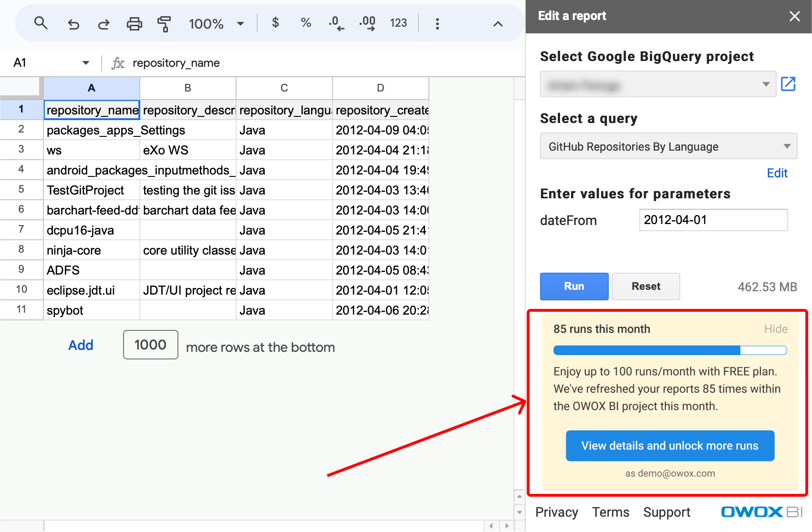Open the 100% zoom dropdown
The height and width of the screenshot is (532, 812).
[217, 23]
